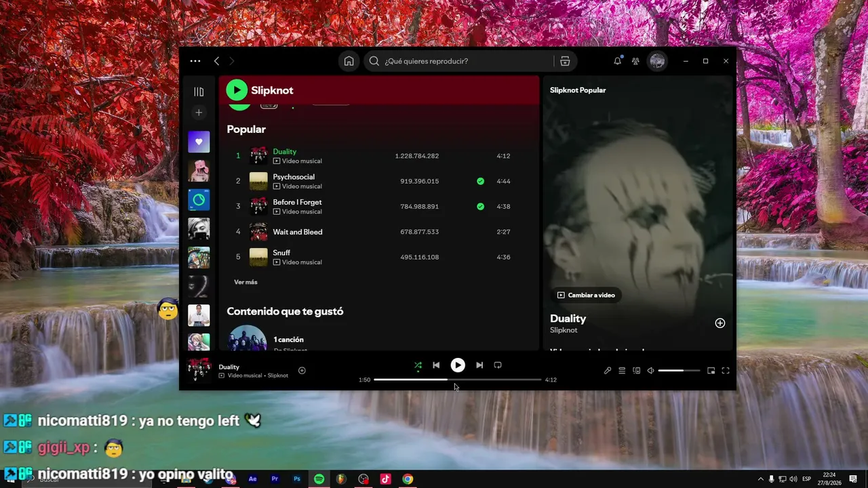Click the microphone icon in system tray
Viewport: 868px width, 488px height.
point(772,479)
